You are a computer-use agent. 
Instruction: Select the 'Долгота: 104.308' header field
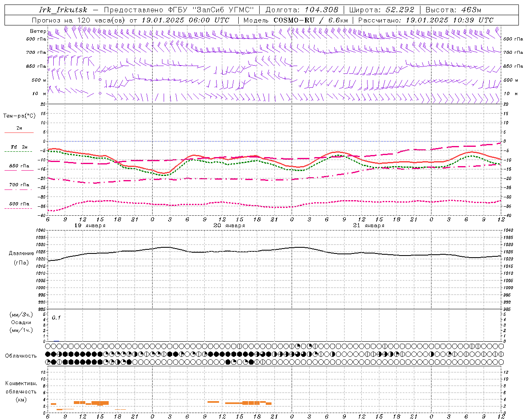(302, 10)
